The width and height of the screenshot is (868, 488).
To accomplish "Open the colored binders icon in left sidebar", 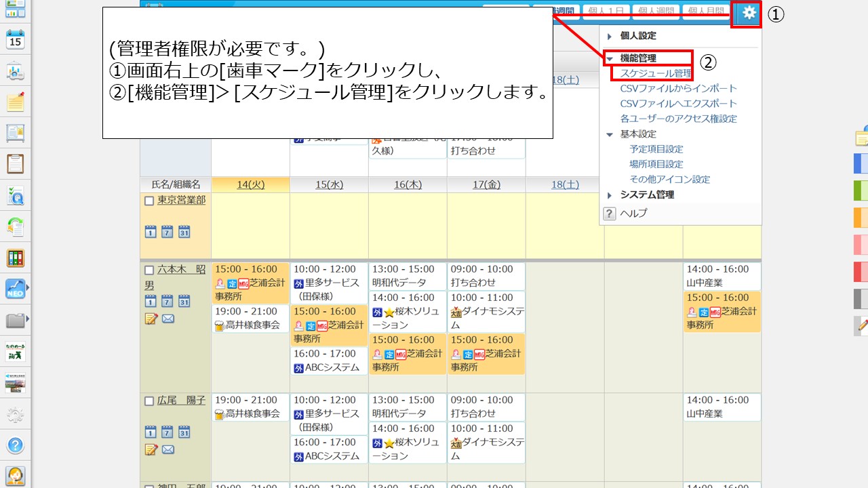I will pos(15,258).
